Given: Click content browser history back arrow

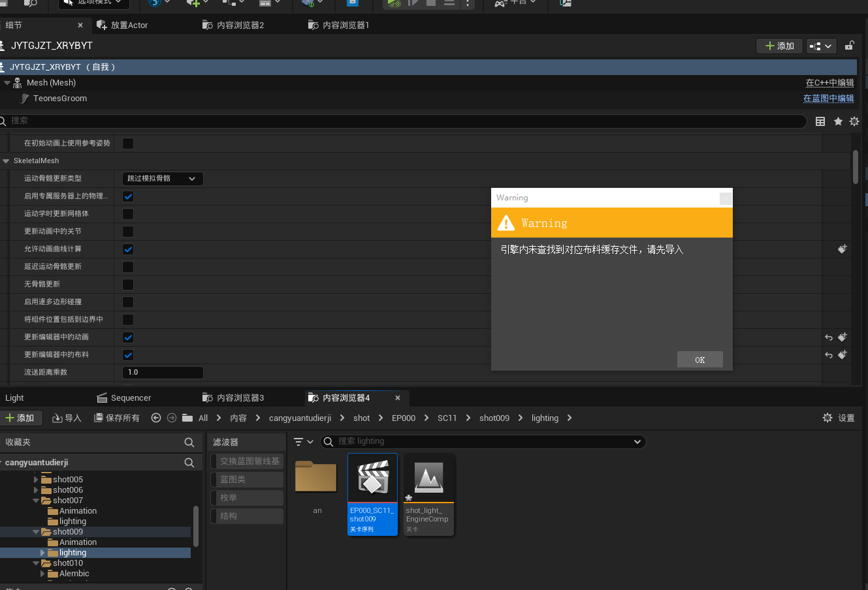Looking at the screenshot, I should [156, 418].
